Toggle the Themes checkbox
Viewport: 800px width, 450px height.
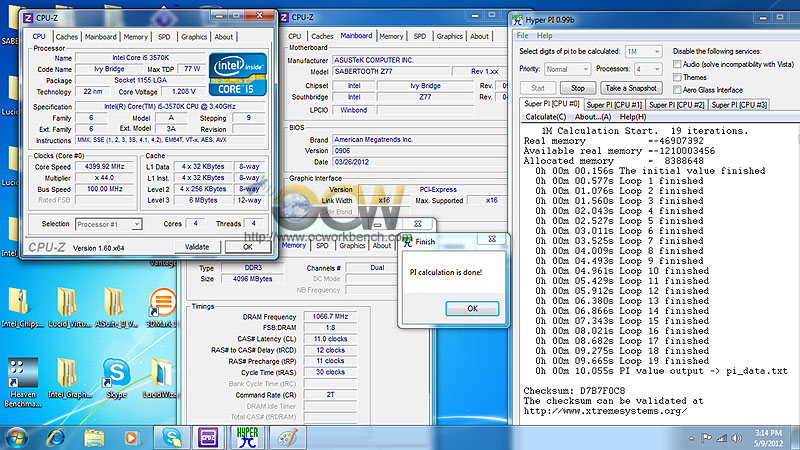pos(677,77)
